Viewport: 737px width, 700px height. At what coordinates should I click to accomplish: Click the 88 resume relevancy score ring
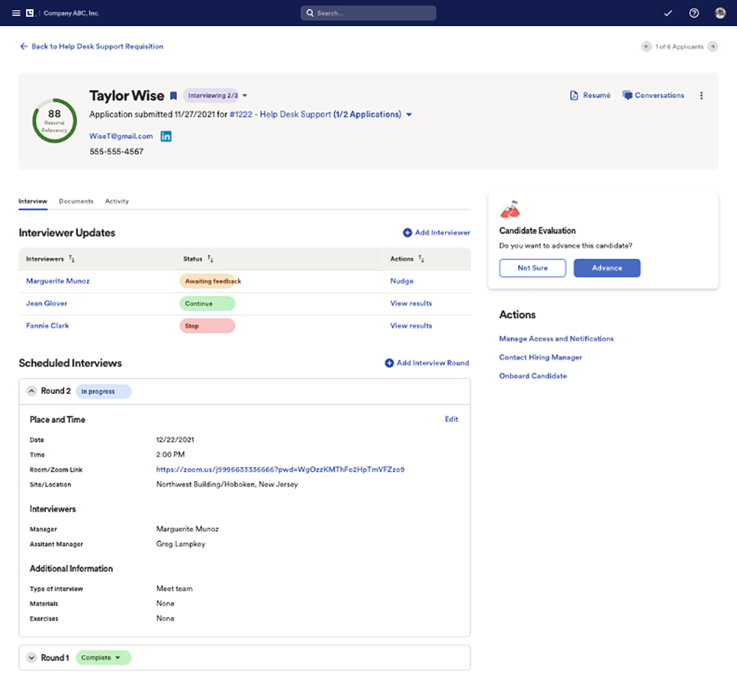click(x=54, y=120)
